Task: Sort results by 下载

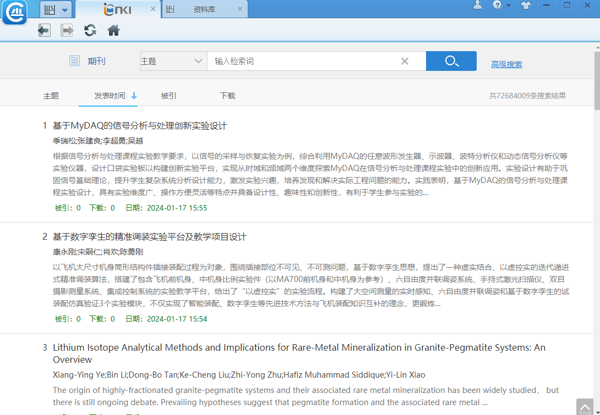Action: click(x=228, y=96)
